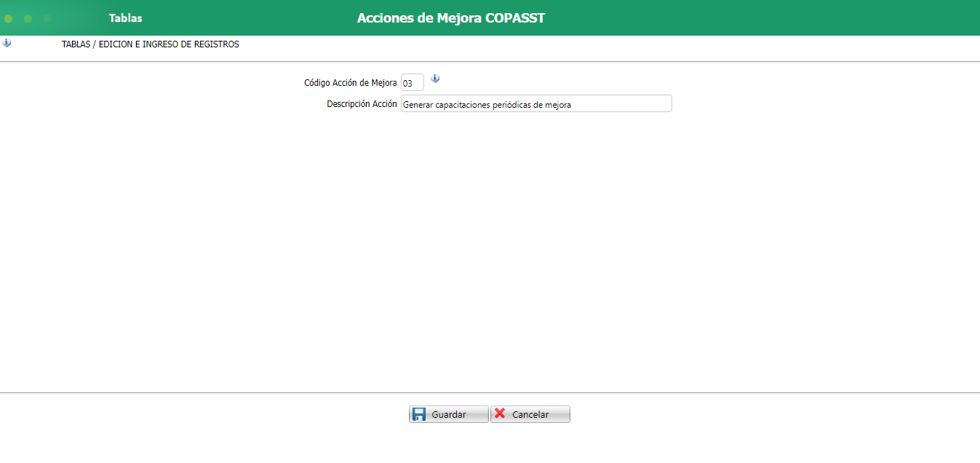Click the blue help icon next to Código field
Image resolution: width=980 pixels, height=463 pixels.
(435, 79)
